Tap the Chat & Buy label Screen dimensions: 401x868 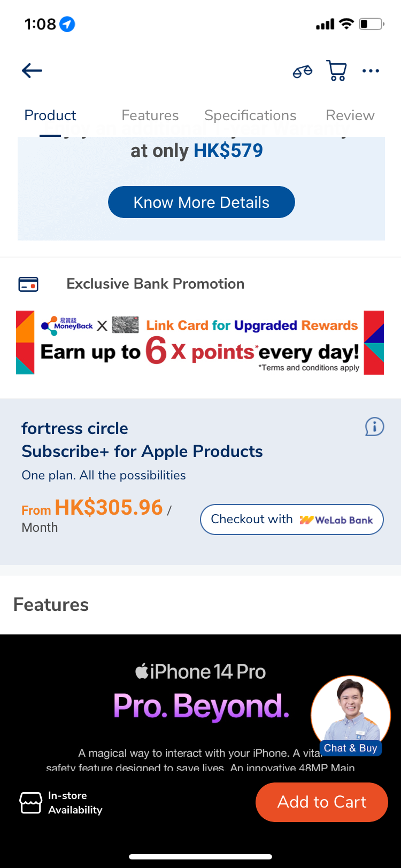point(350,748)
